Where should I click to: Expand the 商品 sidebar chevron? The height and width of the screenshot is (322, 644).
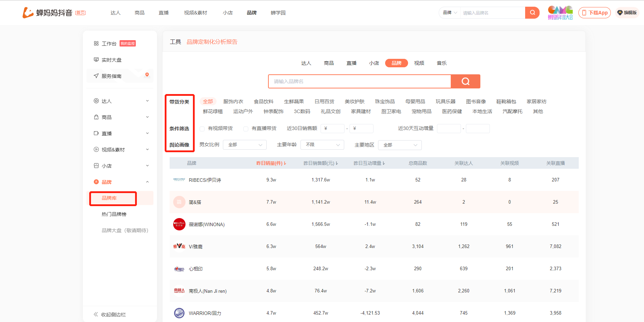click(147, 117)
